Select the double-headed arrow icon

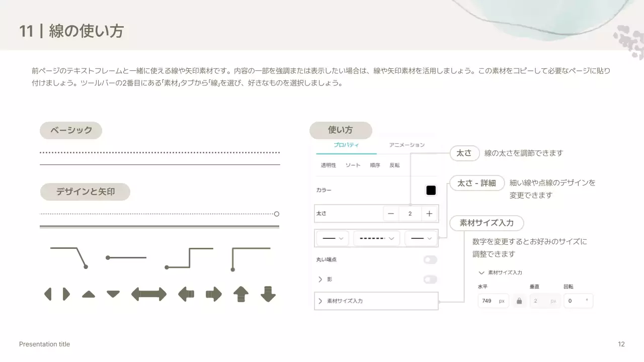[148, 294]
